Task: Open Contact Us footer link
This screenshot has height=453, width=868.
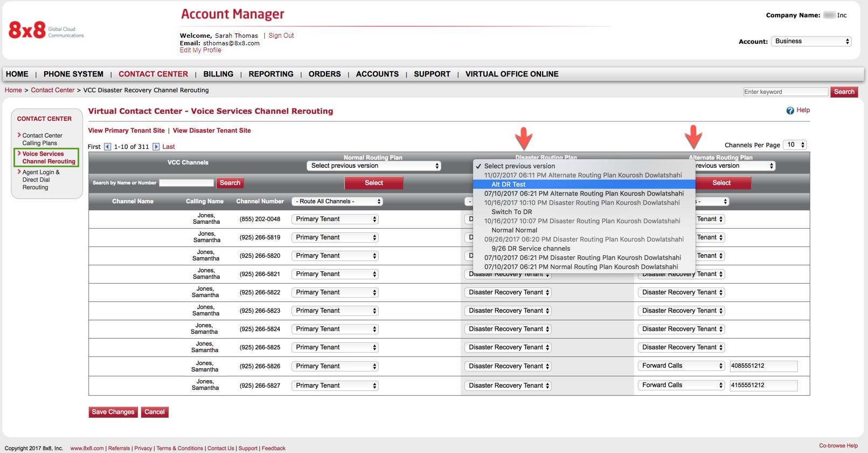Action: [221, 448]
